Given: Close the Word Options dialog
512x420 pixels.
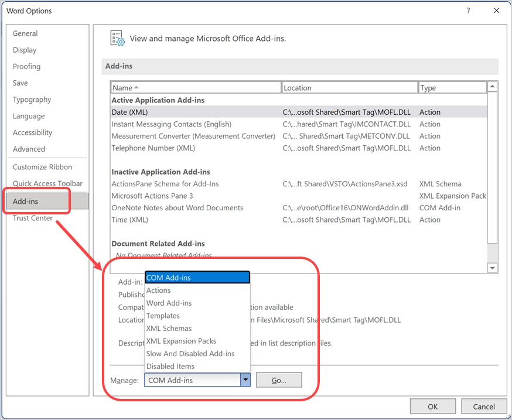Looking at the screenshot, I should [x=496, y=11].
